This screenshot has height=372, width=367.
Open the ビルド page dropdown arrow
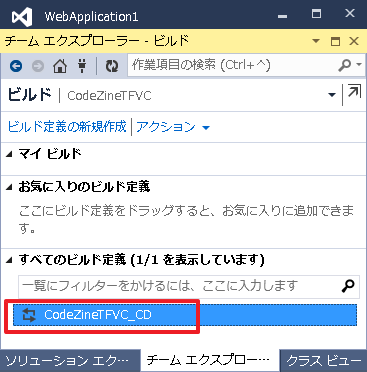tap(332, 95)
